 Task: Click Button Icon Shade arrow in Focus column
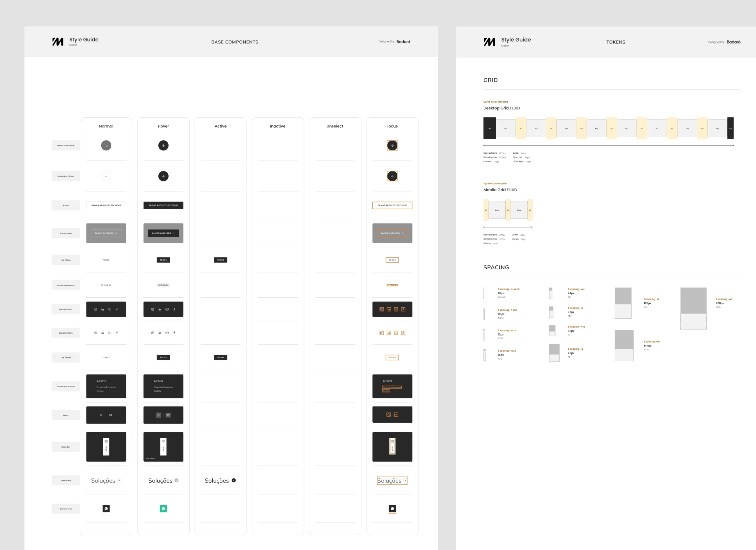(x=392, y=145)
